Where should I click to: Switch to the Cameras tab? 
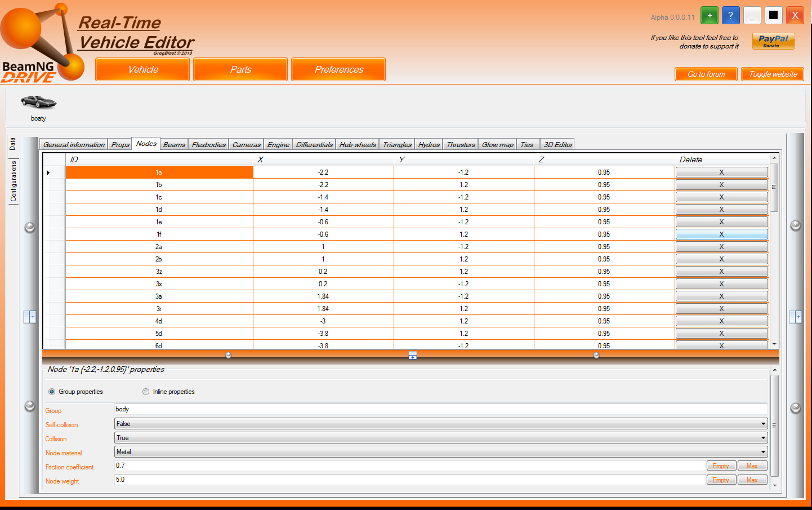pos(246,145)
